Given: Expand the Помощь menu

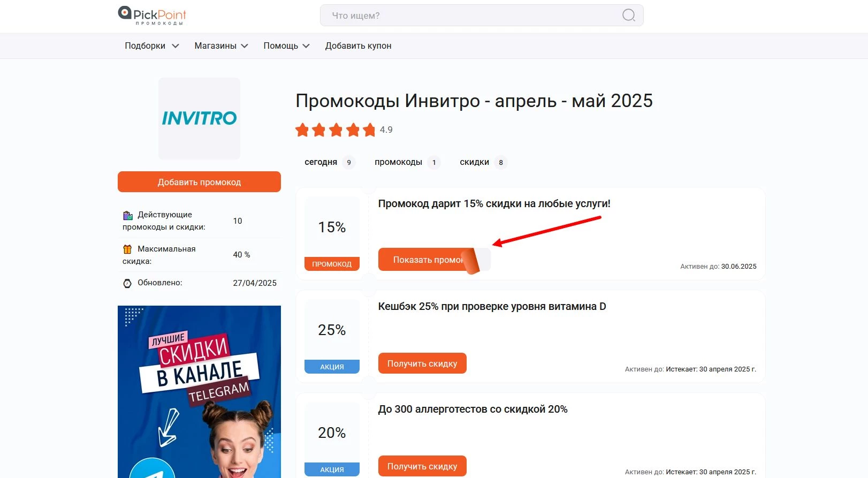Looking at the screenshot, I should tap(286, 46).
